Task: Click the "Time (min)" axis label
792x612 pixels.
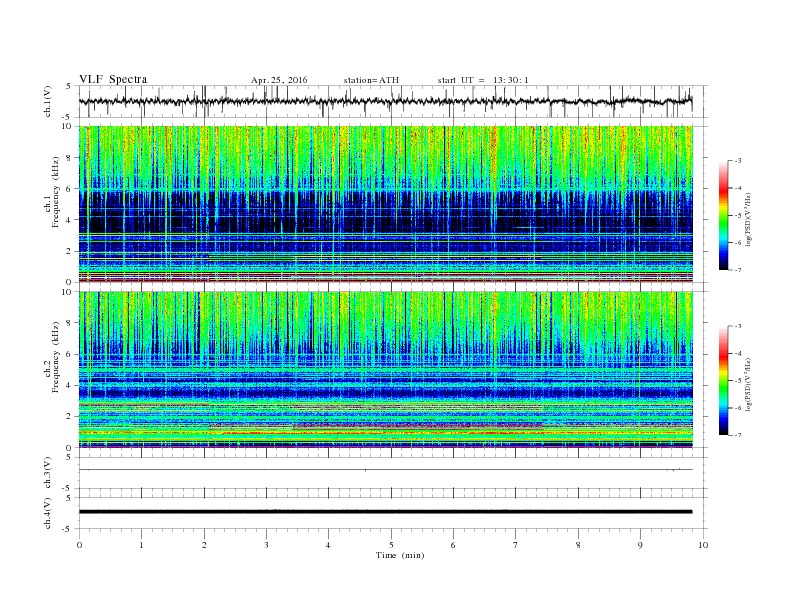Action: (x=400, y=555)
